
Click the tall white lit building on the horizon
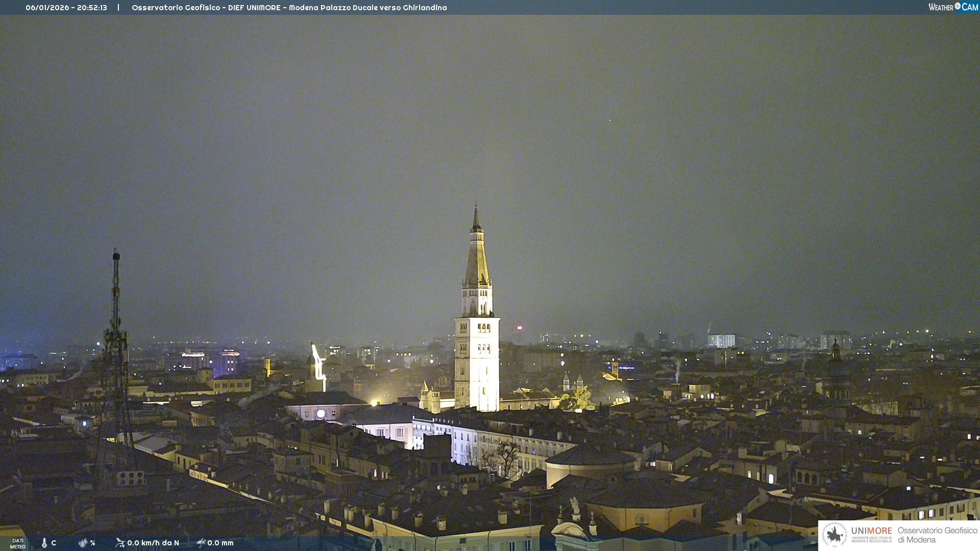pos(721,341)
